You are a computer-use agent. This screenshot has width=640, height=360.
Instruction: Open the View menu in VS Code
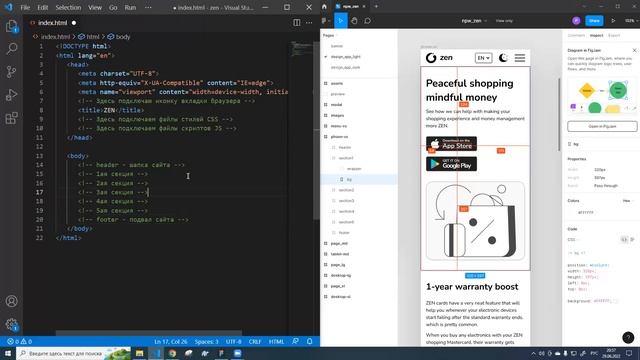[x=95, y=7]
